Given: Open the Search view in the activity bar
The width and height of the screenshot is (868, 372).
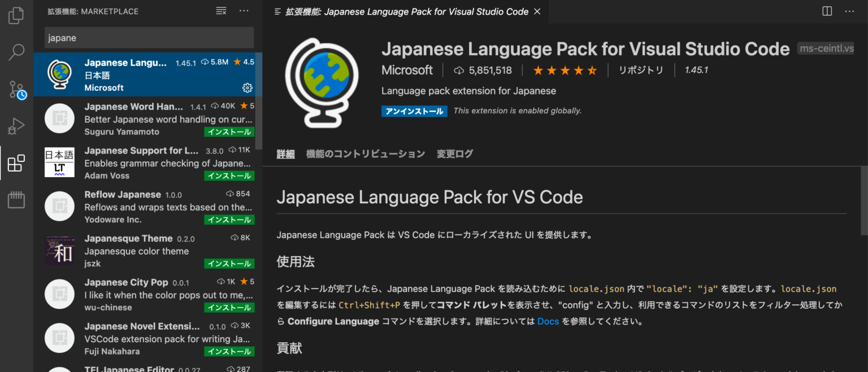Looking at the screenshot, I should coord(16,52).
